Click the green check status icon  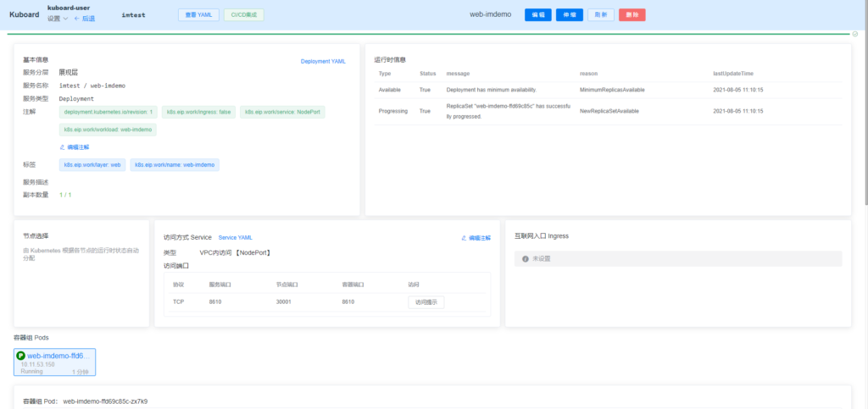[854, 35]
